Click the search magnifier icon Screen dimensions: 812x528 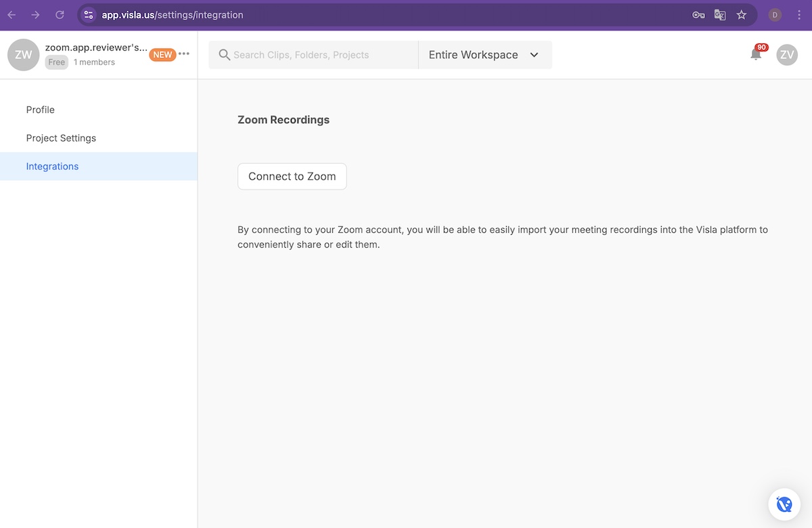pos(225,55)
